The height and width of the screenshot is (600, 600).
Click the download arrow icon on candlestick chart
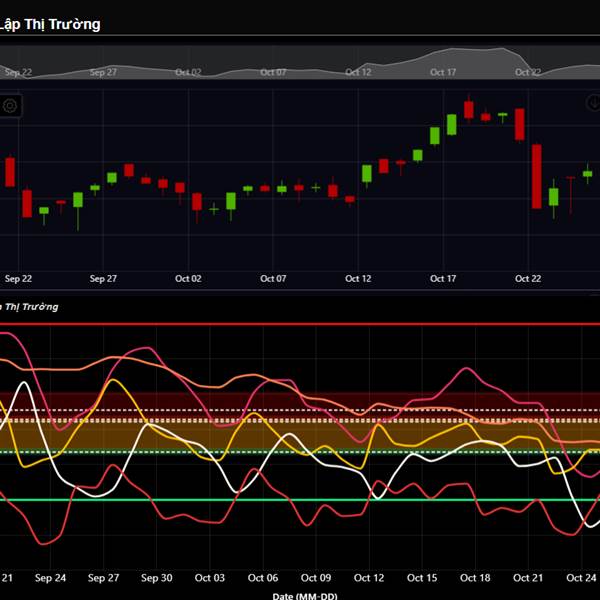(x=592, y=104)
